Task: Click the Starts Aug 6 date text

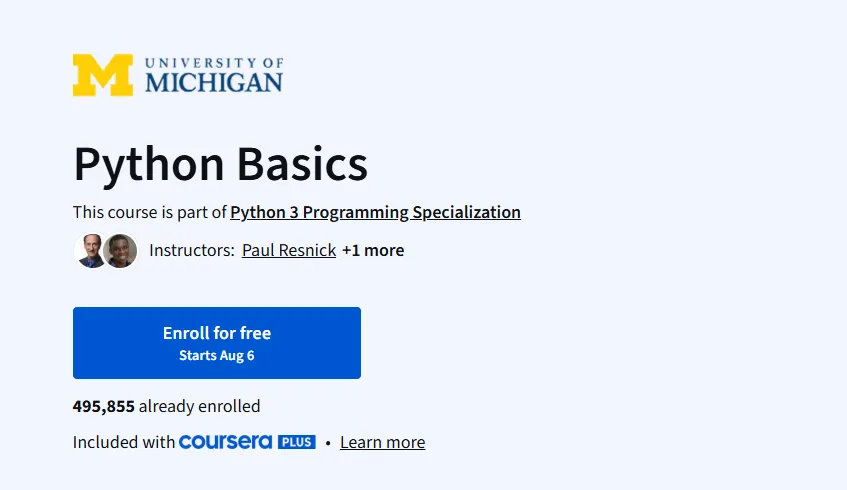Action: click(217, 355)
